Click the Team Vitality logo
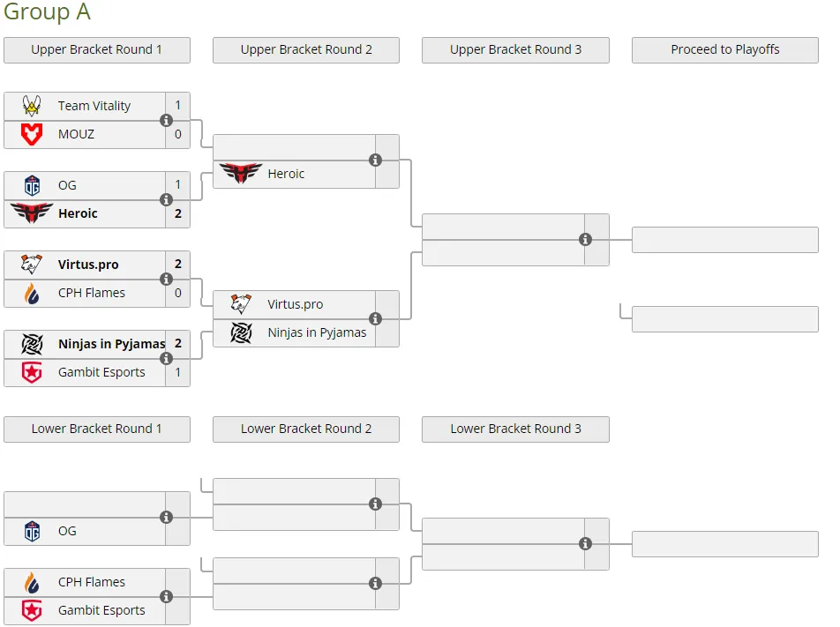Viewport: 840px width, 627px height. pyautogui.click(x=32, y=106)
